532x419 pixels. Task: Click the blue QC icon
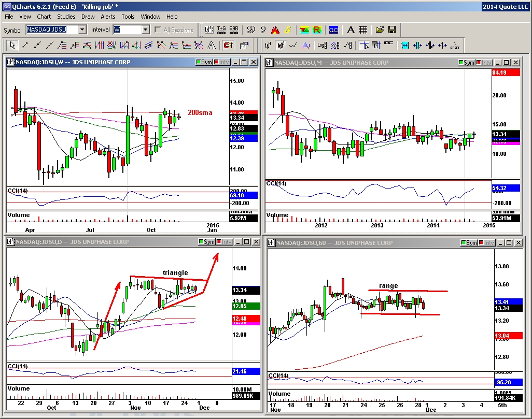pyautogui.click(x=333, y=30)
